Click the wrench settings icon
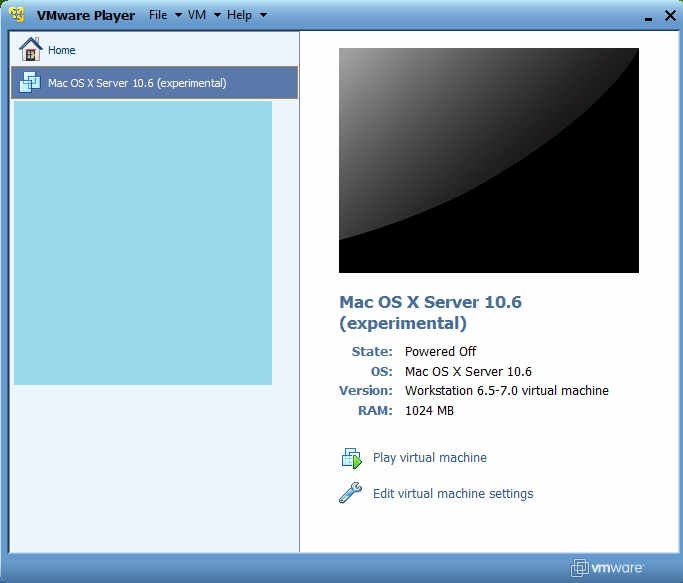The width and height of the screenshot is (683, 583). pyautogui.click(x=351, y=493)
